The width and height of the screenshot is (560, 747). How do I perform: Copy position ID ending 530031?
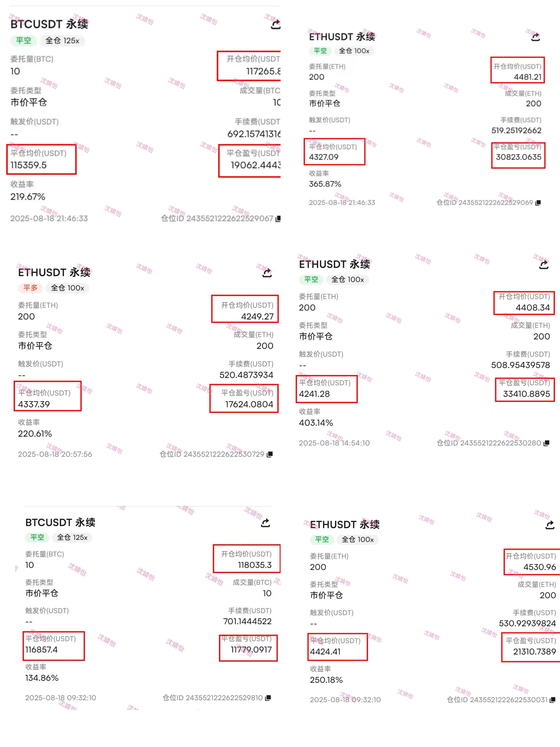(x=553, y=700)
